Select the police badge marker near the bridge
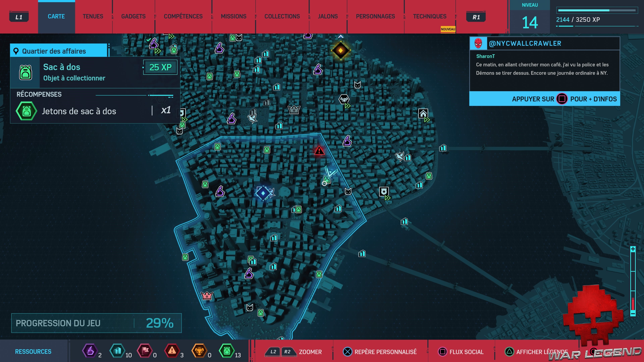The width and height of the screenshot is (644, 362). (x=384, y=192)
